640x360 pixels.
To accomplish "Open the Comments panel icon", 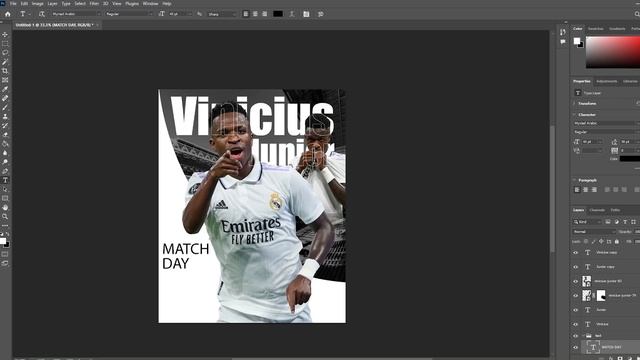I will (x=563, y=42).
